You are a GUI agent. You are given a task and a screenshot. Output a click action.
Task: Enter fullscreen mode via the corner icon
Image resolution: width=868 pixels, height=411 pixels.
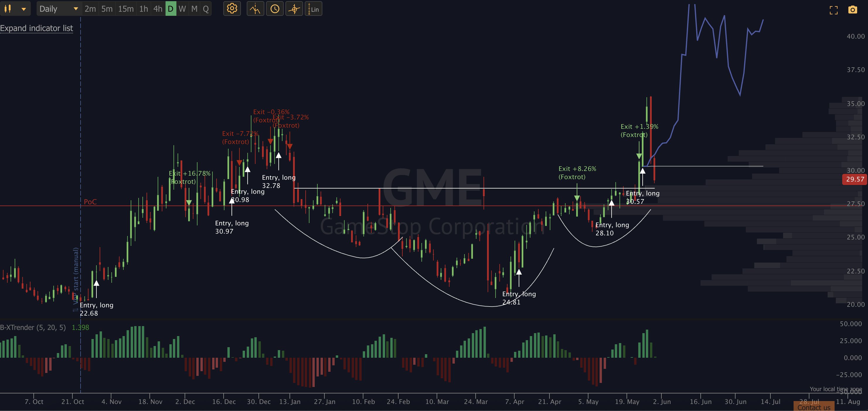coord(834,10)
